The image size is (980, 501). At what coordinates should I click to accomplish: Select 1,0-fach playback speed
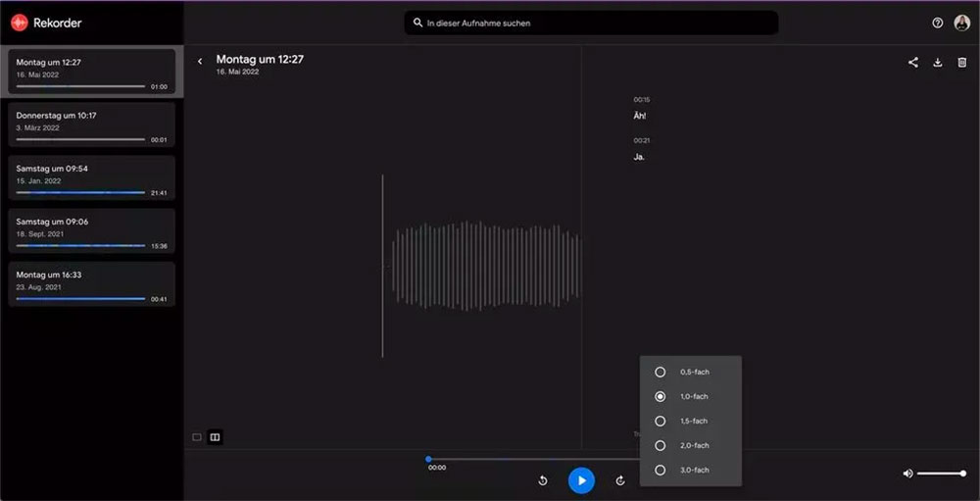pyautogui.click(x=691, y=396)
